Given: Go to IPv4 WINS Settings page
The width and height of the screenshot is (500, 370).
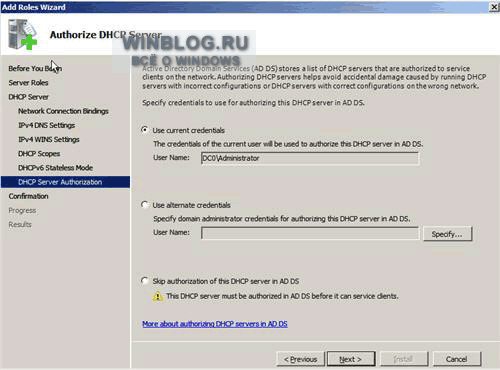Looking at the screenshot, I should pyautogui.click(x=49, y=139).
